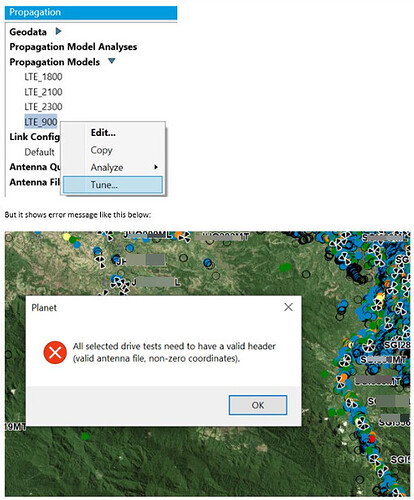The height and width of the screenshot is (500, 414).
Task: Select the LTE_2100 propagation model
Action: point(43,92)
